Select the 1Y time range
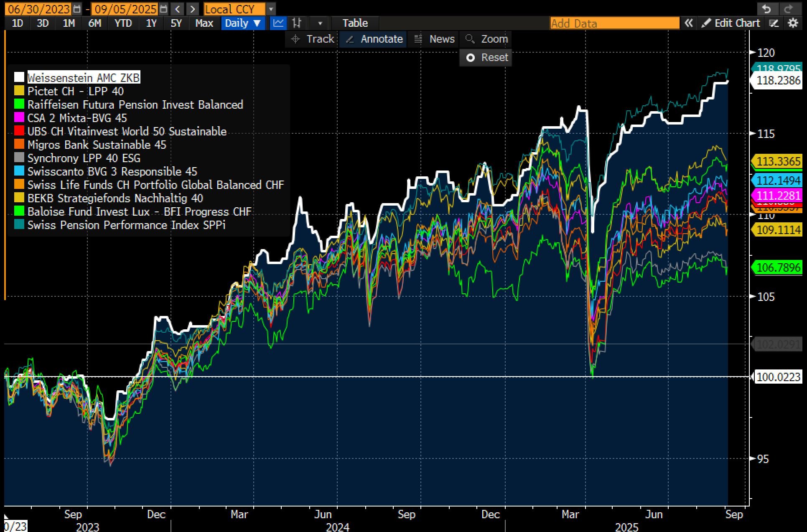 [x=151, y=23]
